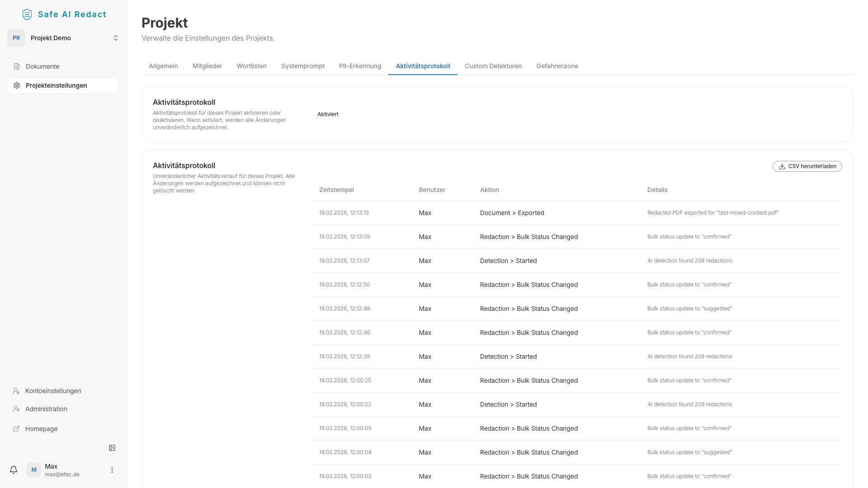868x488 pixels.
Task: Click the Kontoeinstellungen user icon
Action: click(x=16, y=391)
